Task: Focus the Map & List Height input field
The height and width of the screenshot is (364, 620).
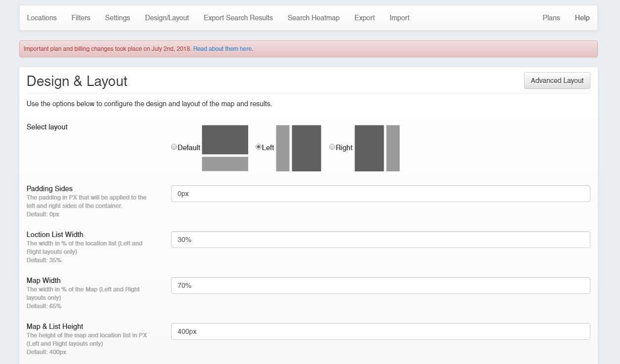Action: click(381, 331)
